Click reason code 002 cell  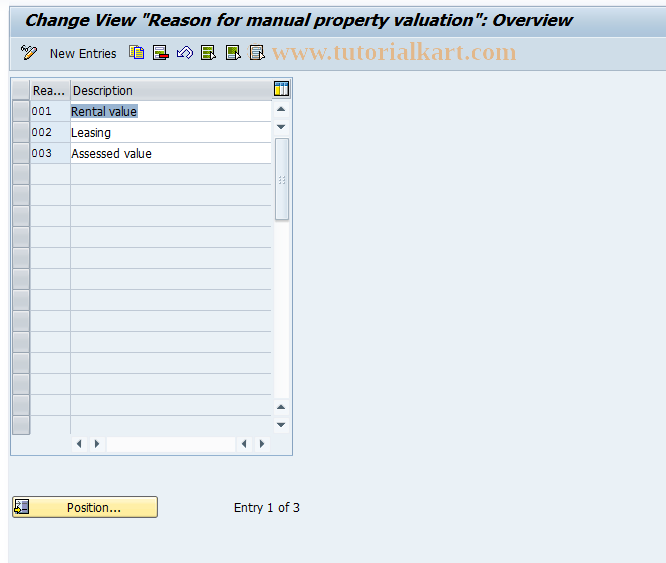tap(50, 132)
